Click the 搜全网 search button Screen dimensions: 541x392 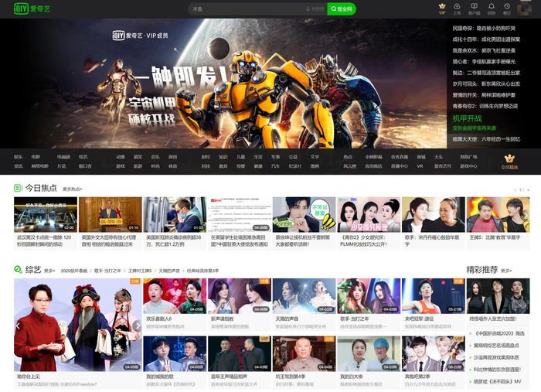coord(342,9)
